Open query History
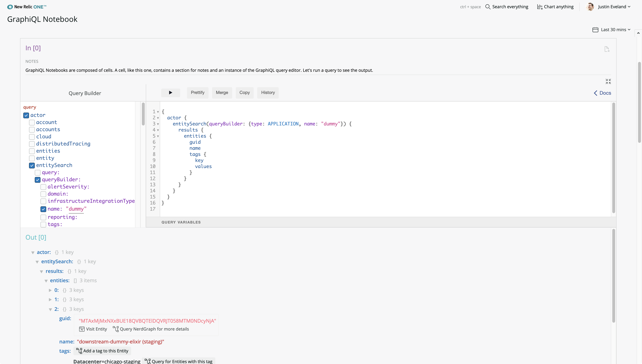The height and width of the screenshot is (364, 642). [268, 93]
